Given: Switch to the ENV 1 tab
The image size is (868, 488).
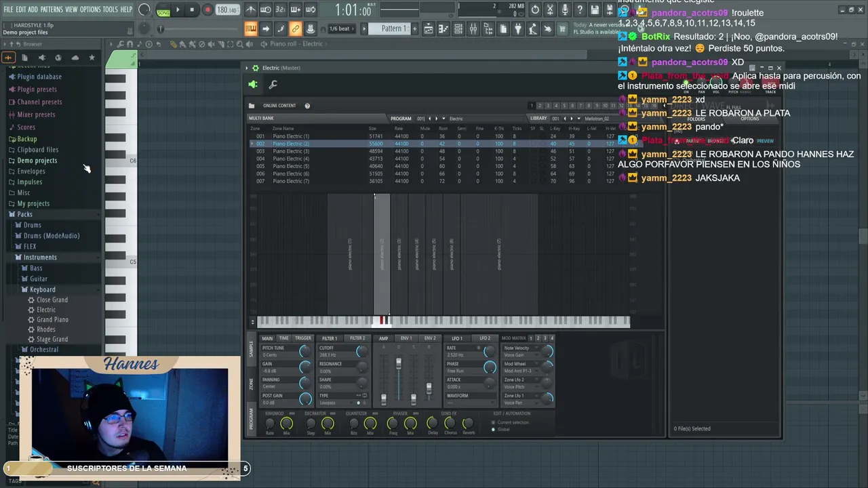Looking at the screenshot, I should point(406,338).
